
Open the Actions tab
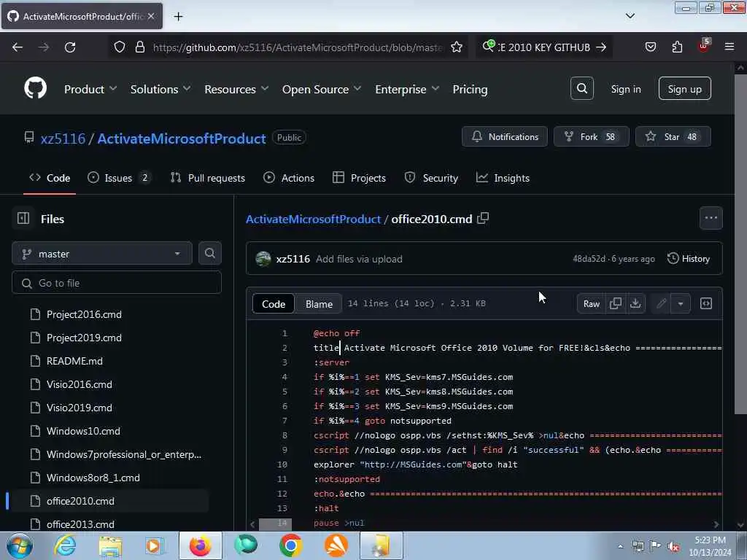[x=289, y=178]
